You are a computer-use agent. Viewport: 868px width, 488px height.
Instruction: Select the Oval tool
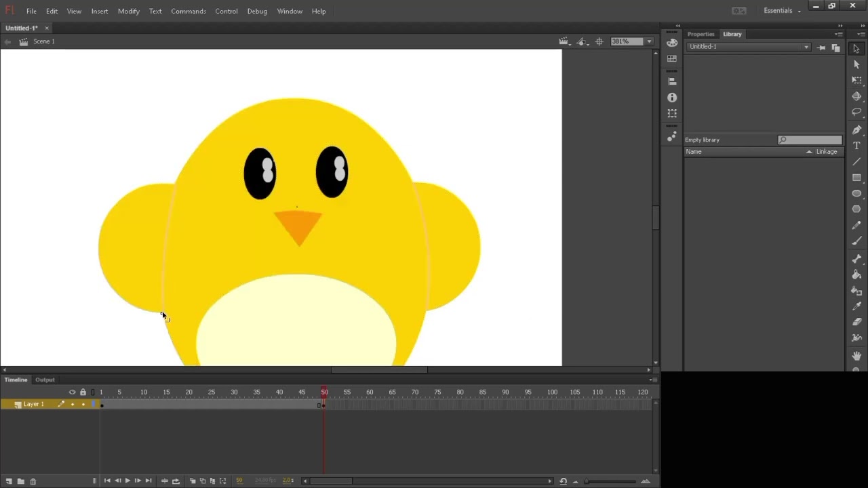tap(856, 193)
